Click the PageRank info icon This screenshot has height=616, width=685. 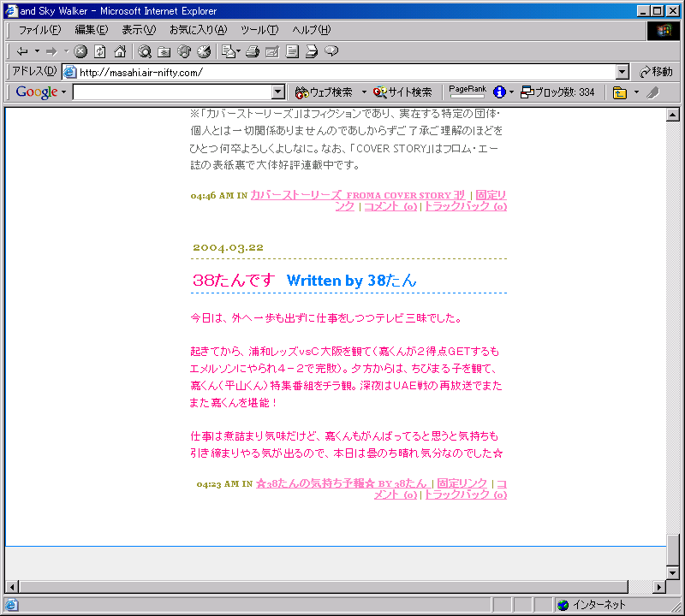click(499, 92)
